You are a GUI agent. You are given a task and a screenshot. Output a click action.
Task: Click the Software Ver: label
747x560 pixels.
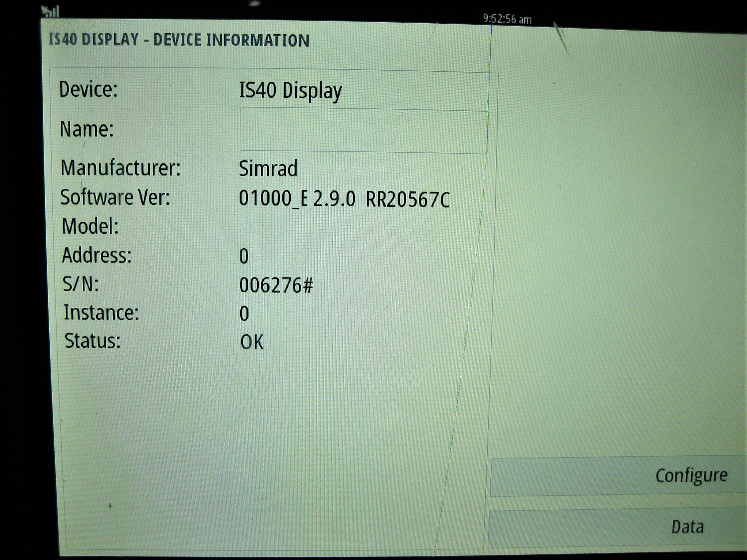pos(115,197)
